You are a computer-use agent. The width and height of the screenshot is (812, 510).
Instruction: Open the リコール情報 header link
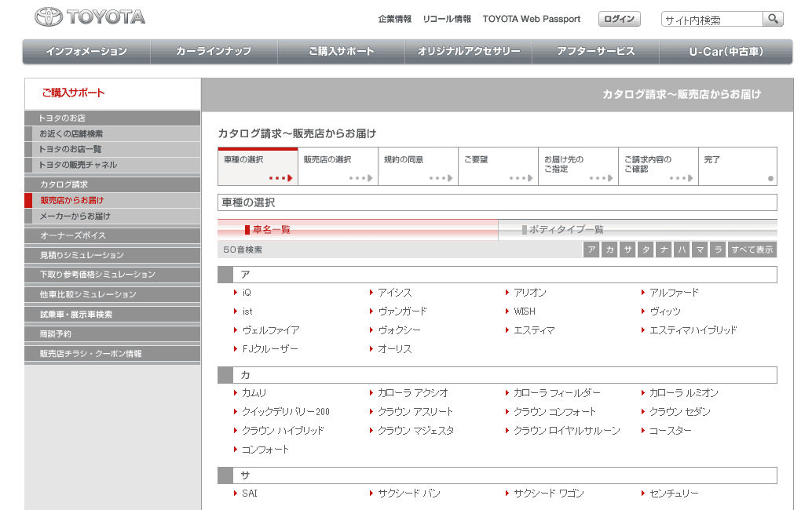(x=447, y=19)
